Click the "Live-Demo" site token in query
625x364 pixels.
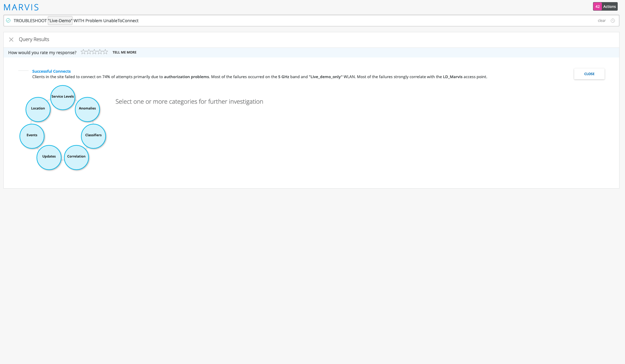pyautogui.click(x=60, y=21)
